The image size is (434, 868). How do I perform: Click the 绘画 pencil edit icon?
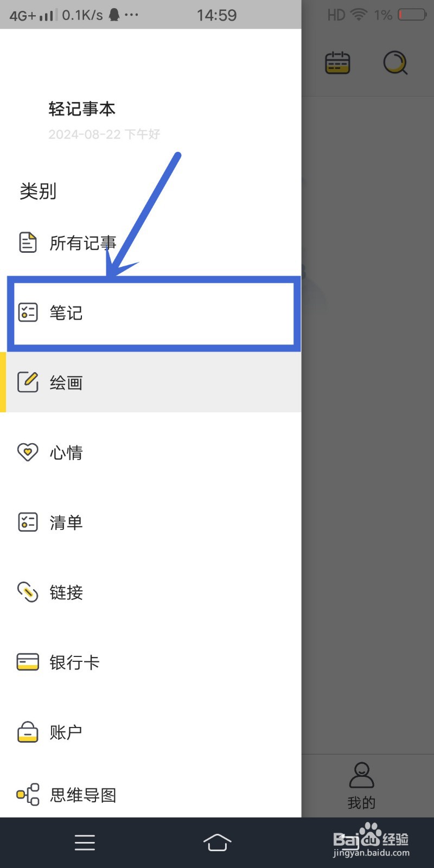(28, 382)
